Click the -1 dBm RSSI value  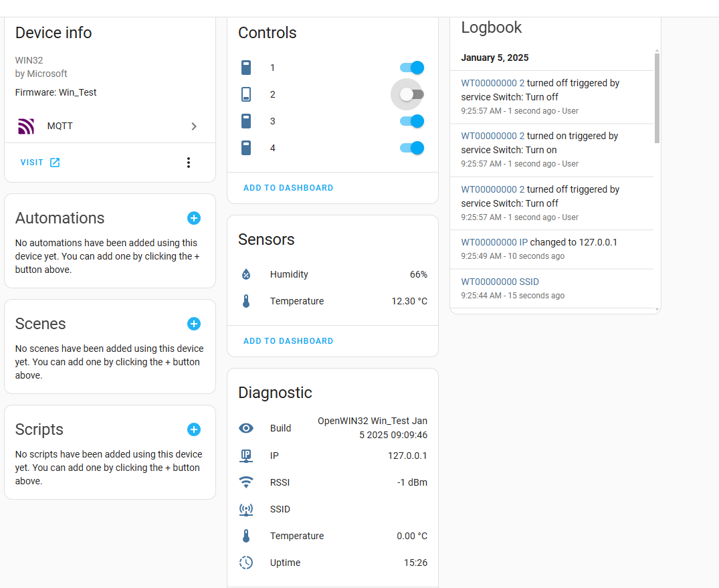point(412,482)
